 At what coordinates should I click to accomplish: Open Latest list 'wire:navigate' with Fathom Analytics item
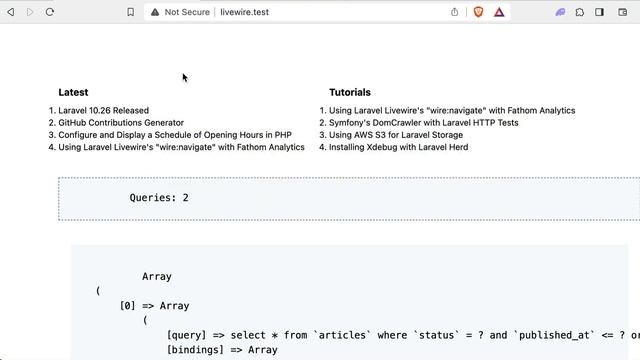pyautogui.click(x=181, y=147)
